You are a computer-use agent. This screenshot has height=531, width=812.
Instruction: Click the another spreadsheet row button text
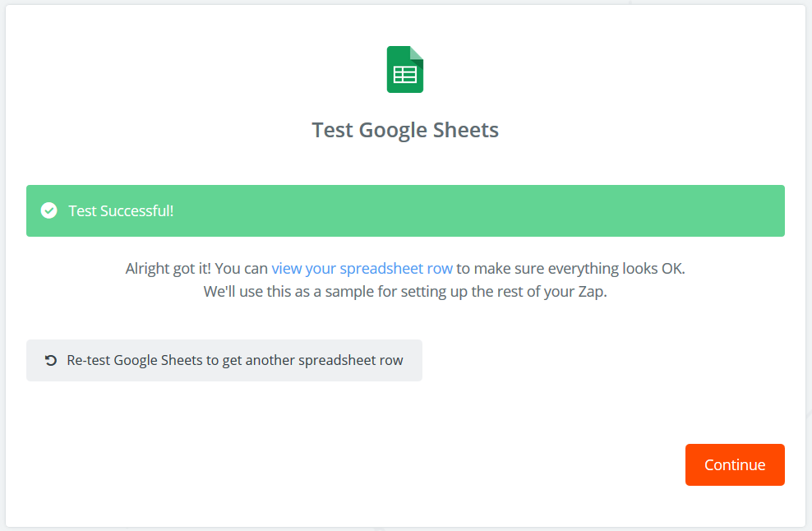point(335,360)
